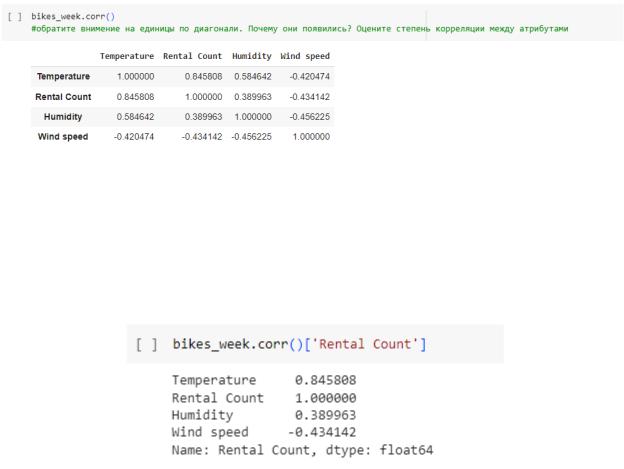Viewport: 624px width, 469px height.
Task: Click Rental Count row diagonal 1.000000
Action: tap(203, 97)
